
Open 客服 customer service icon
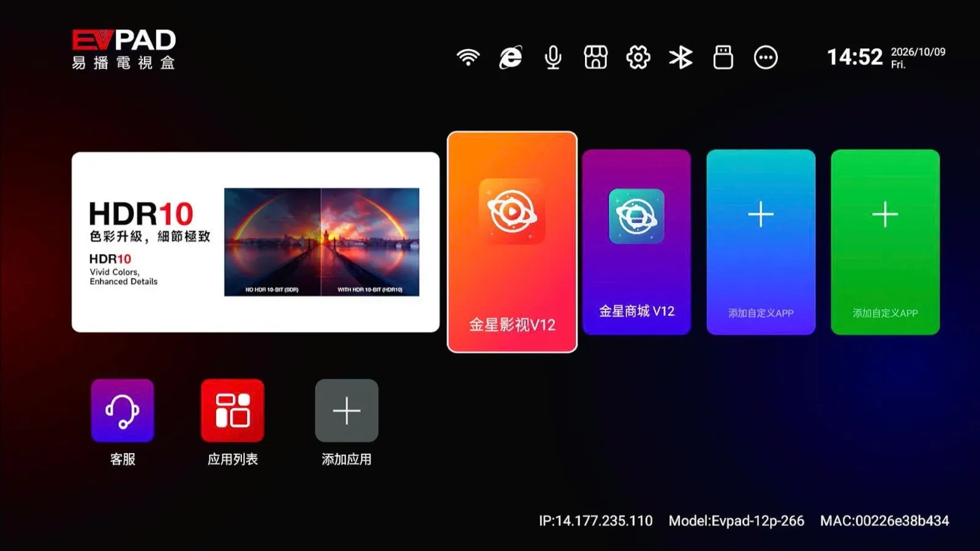pyautogui.click(x=123, y=410)
